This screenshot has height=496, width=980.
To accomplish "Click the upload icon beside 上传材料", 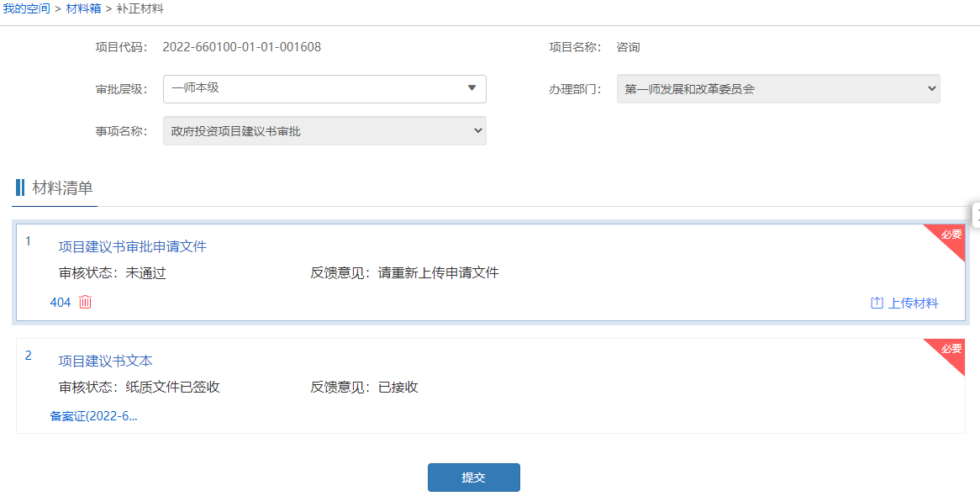I will coord(877,303).
